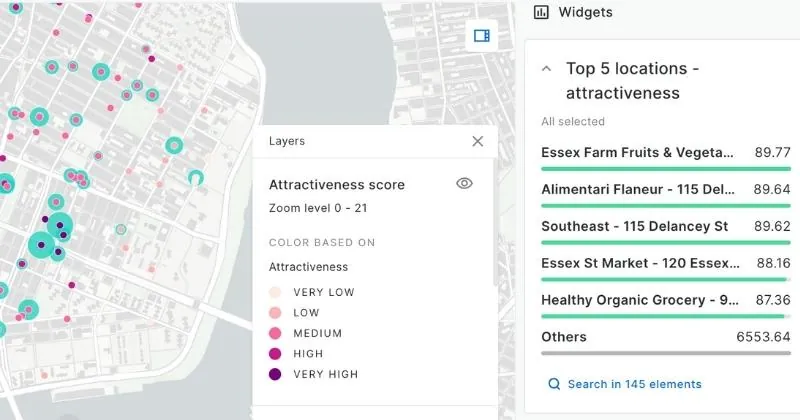Pick Essex St Market location

point(637,264)
